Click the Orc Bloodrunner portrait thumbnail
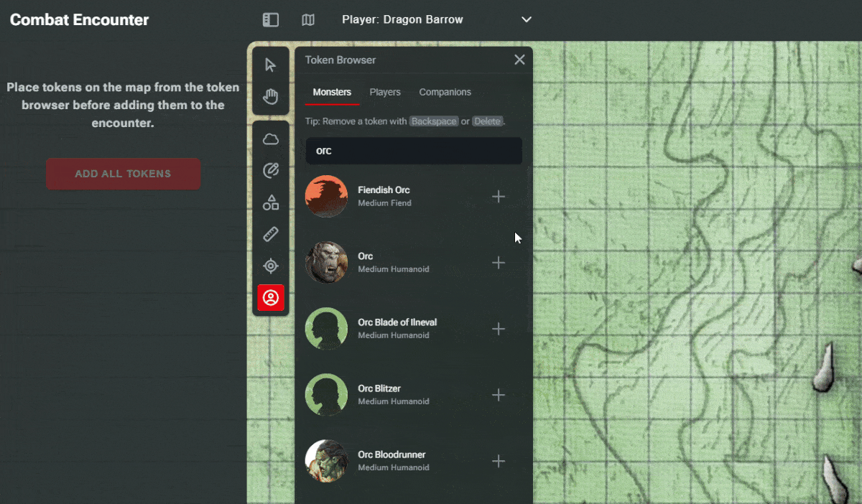This screenshot has height=504, width=862. pos(326,461)
